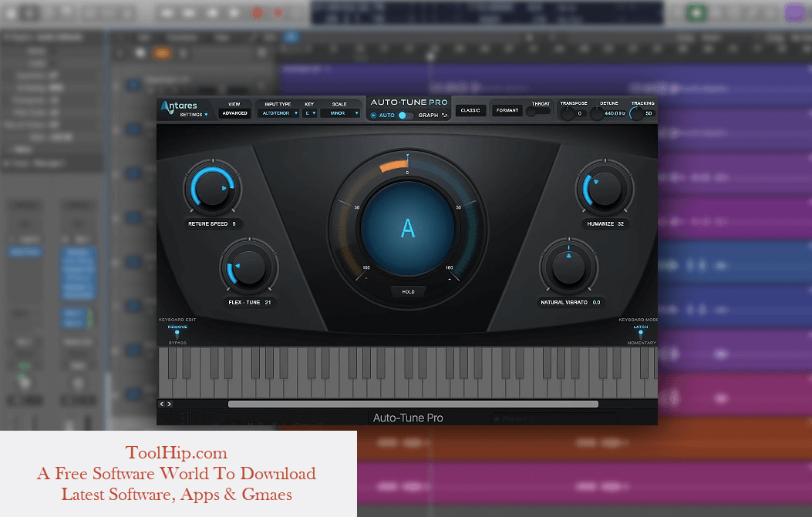Open the Key dropdown showing E

click(310, 112)
